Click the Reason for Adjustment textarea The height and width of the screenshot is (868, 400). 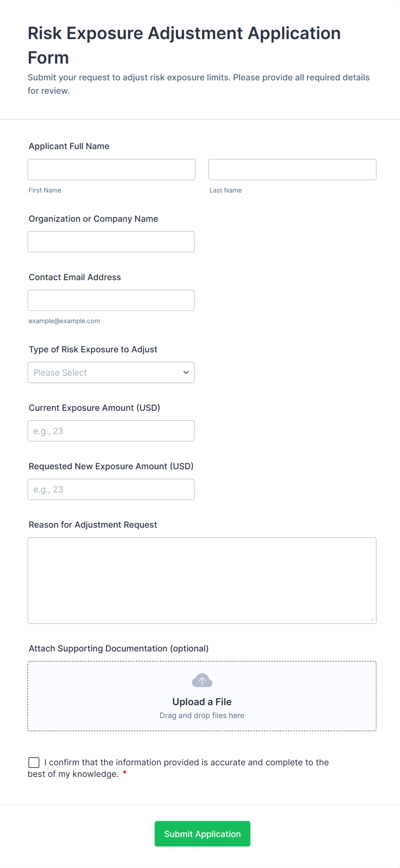pos(202,580)
